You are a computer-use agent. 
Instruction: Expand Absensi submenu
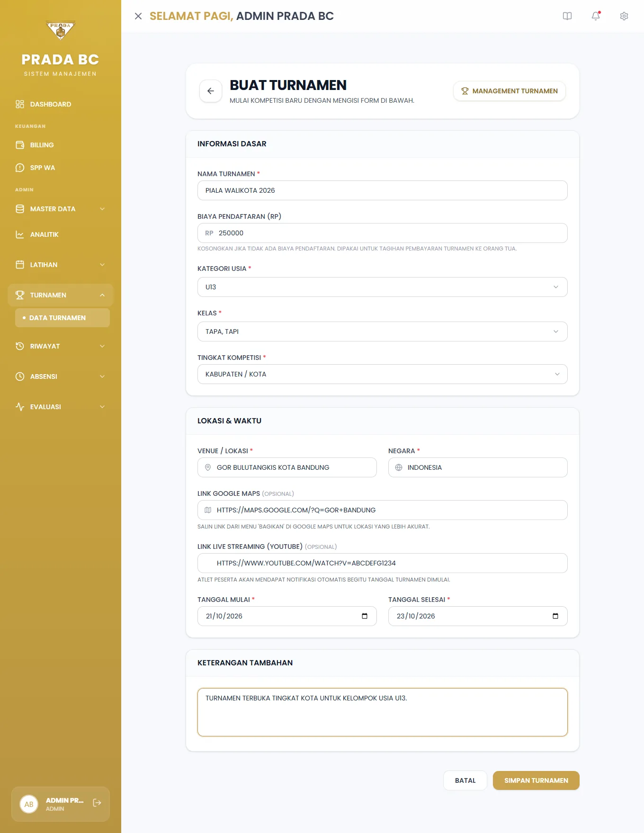[x=61, y=376]
